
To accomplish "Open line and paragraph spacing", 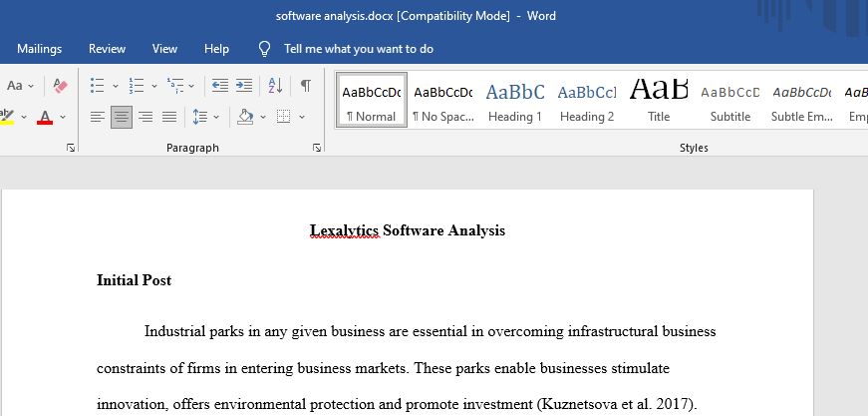I will (200, 117).
